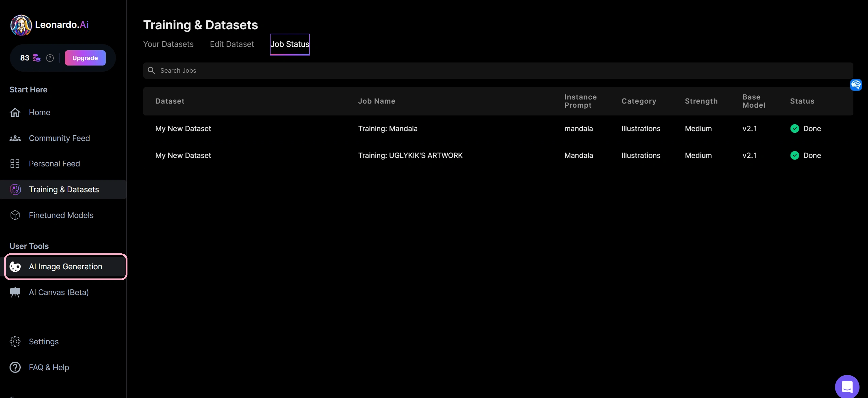Switch to the Edit Dataset tab
The width and height of the screenshot is (868, 398).
pyautogui.click(x=232, y=44)
